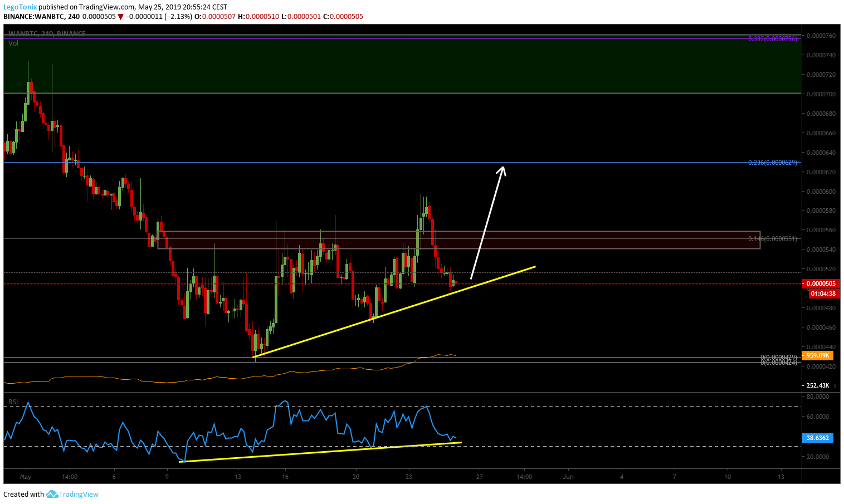Click the date label 27 on time axis
Screen dimensions: 844x504
[x=480, y=477]
